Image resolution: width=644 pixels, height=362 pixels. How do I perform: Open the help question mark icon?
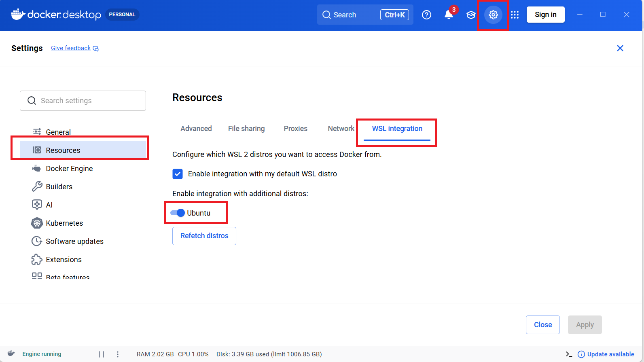(426, 15)
